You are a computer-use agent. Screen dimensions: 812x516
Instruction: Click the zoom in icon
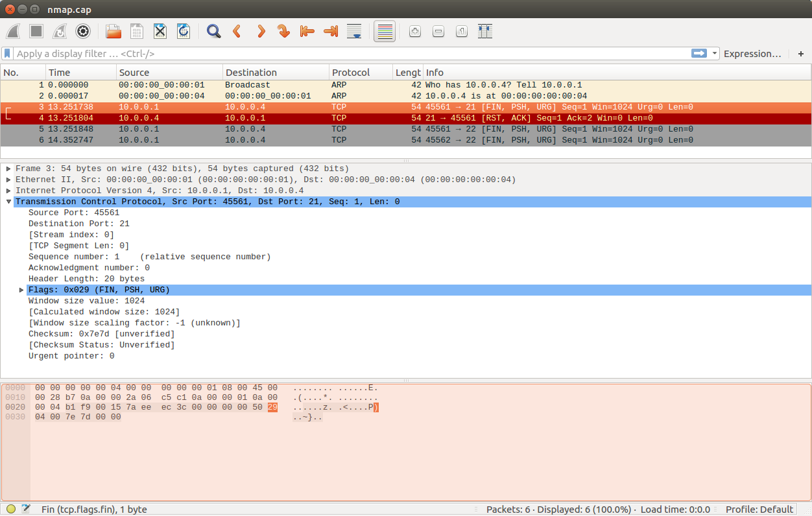coord(415,31)
